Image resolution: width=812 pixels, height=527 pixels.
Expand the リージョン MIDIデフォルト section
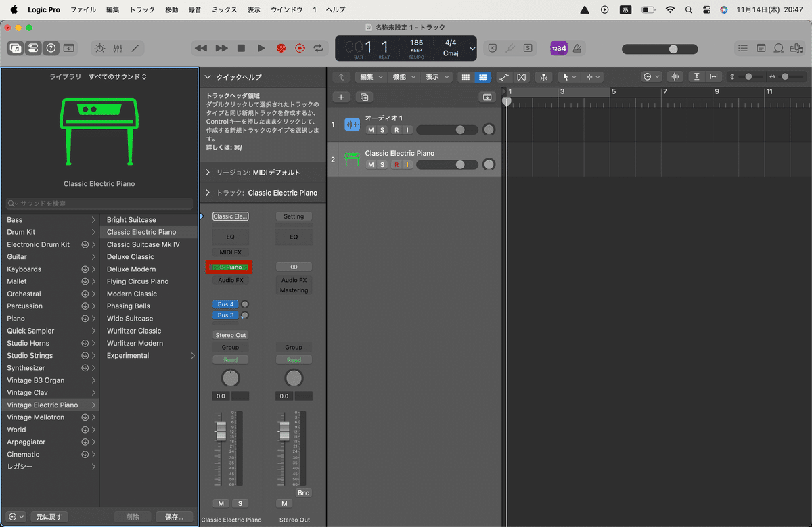tap(208, 173)
